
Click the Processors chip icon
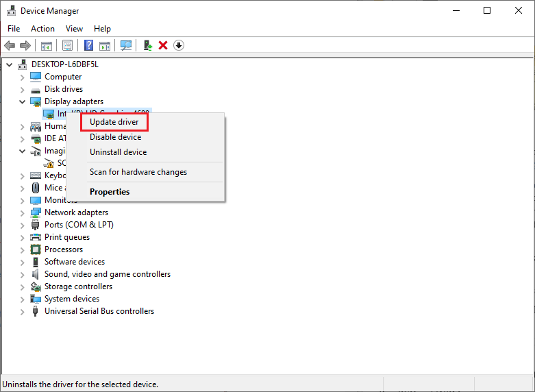(x=36, y=249)
